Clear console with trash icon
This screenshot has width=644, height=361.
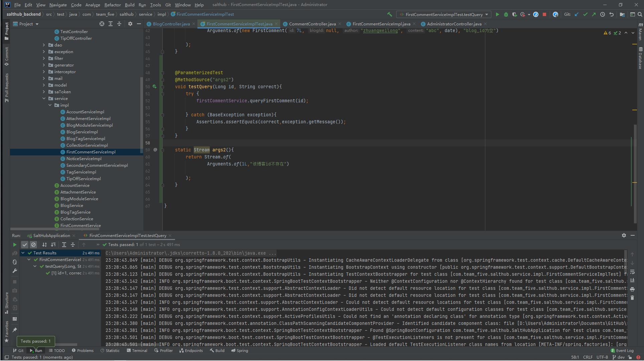[632, 297]
